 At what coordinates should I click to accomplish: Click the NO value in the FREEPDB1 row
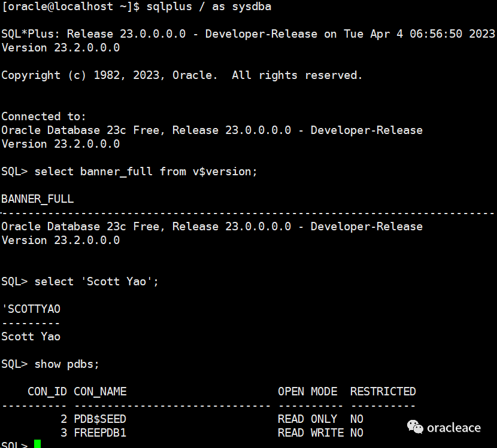click(x=357, y=433)
